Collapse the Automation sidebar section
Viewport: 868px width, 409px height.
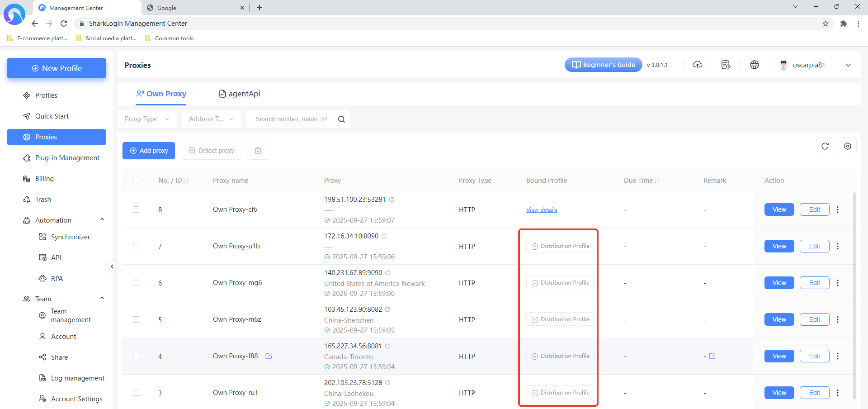click(102, 220)
